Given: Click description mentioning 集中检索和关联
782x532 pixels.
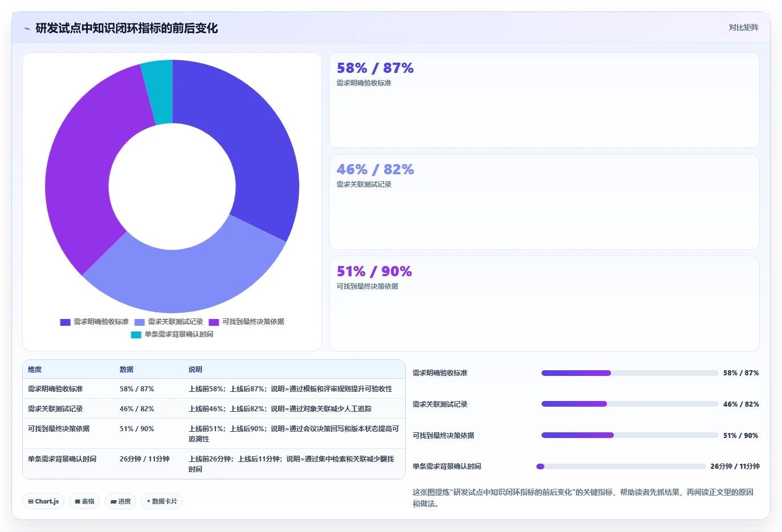Looking at the screenshot, I should pyautogui.click(x=291, y=464).
